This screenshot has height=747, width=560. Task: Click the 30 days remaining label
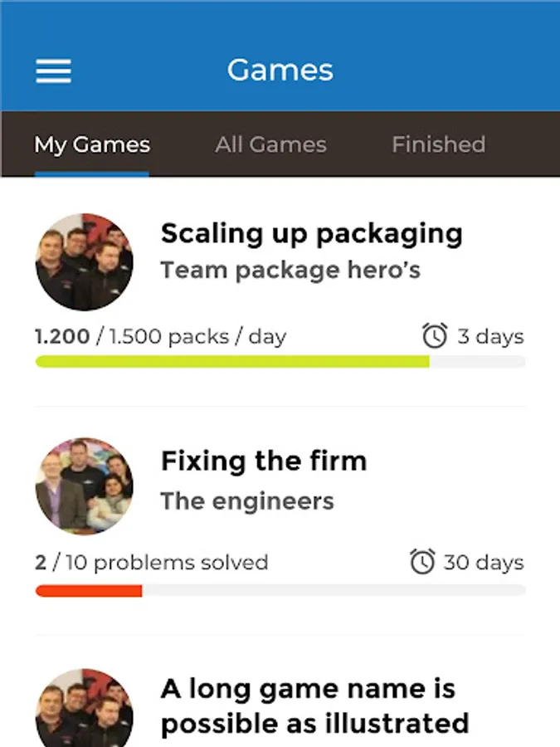coord(484,563)
